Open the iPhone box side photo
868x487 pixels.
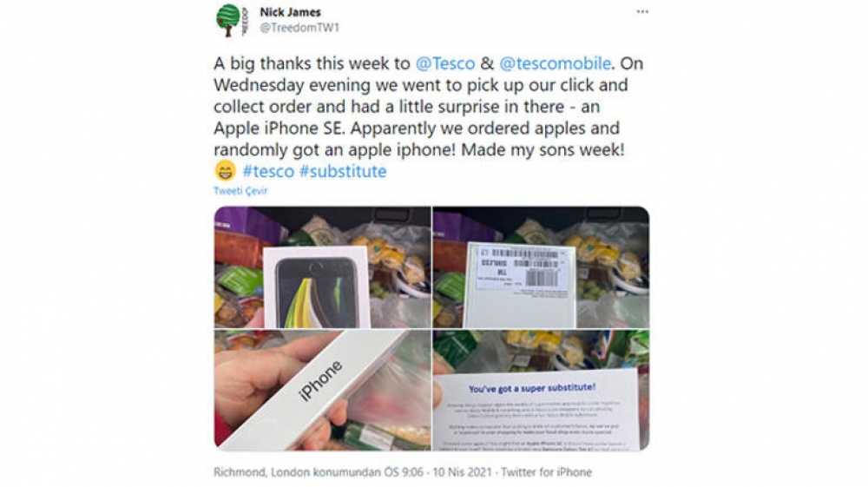322,390
